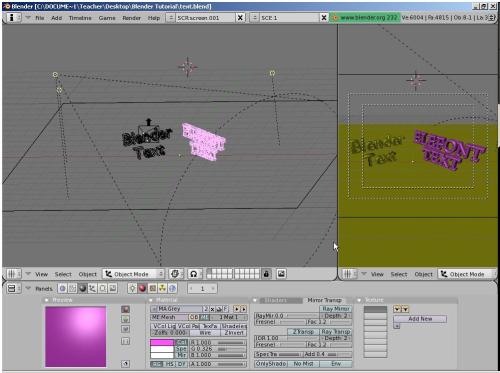
Task: Open the Object Mode dropdown in left viewport
Action: tap(133, 274)
